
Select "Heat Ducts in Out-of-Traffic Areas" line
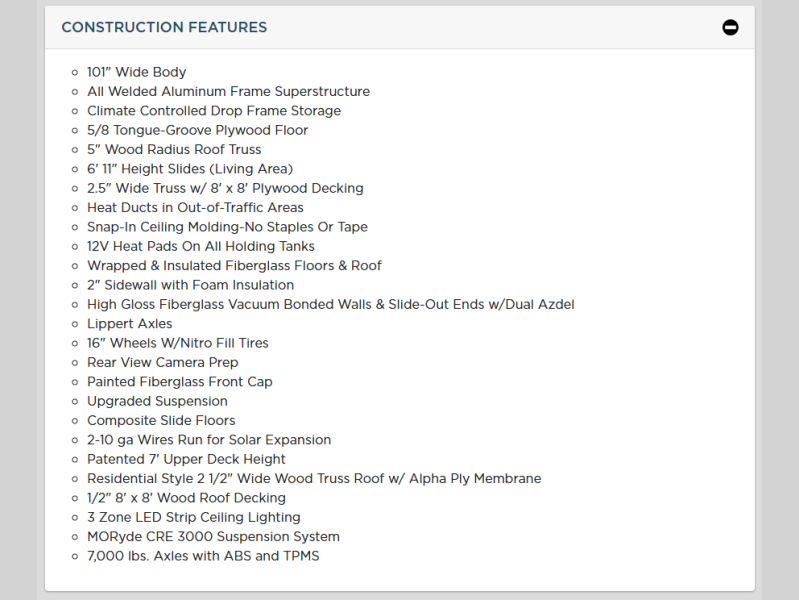tap(195, 208)
